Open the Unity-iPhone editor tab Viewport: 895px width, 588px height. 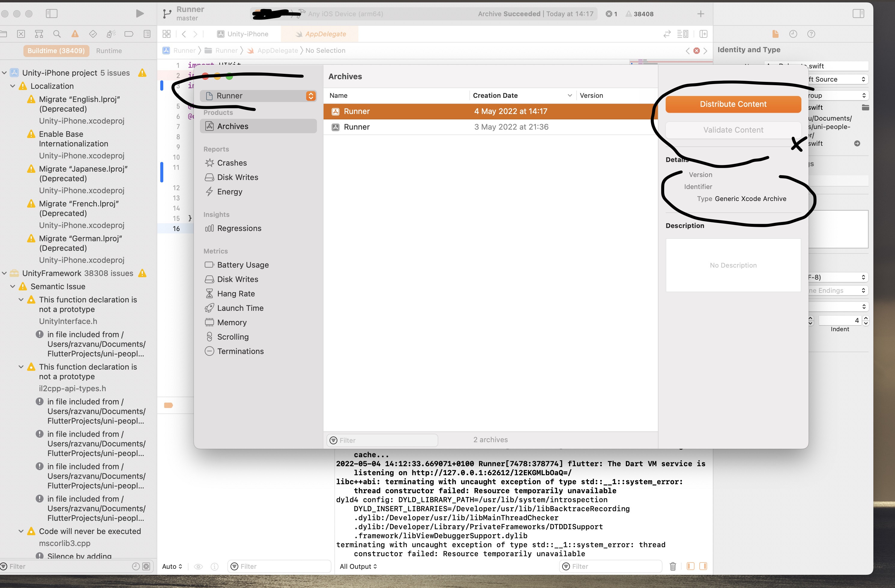243,34
